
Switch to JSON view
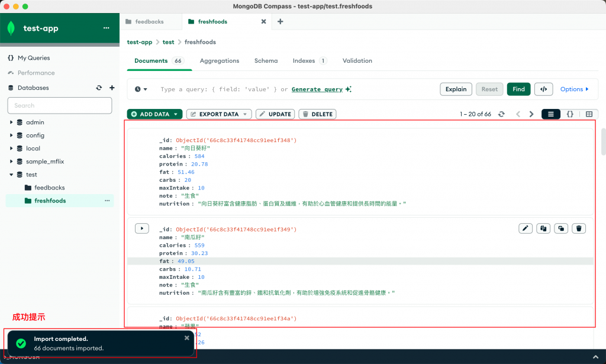[x=570, y=114]
